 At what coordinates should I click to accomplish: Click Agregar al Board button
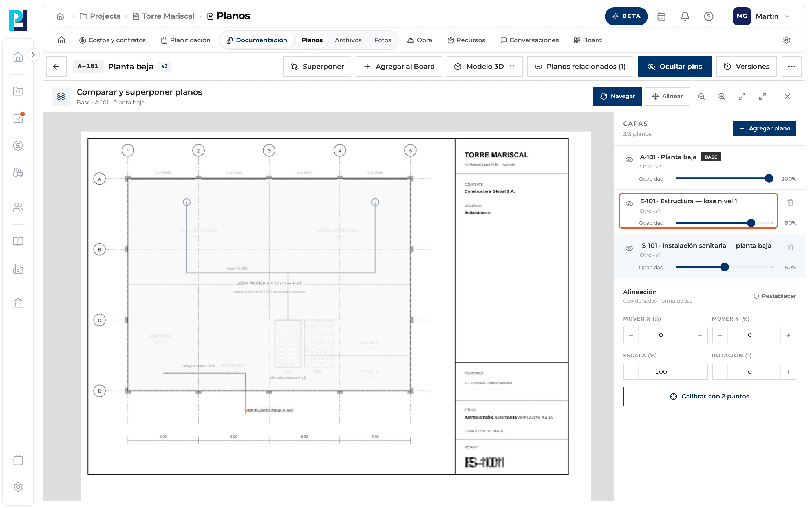[x=399, y=67]
